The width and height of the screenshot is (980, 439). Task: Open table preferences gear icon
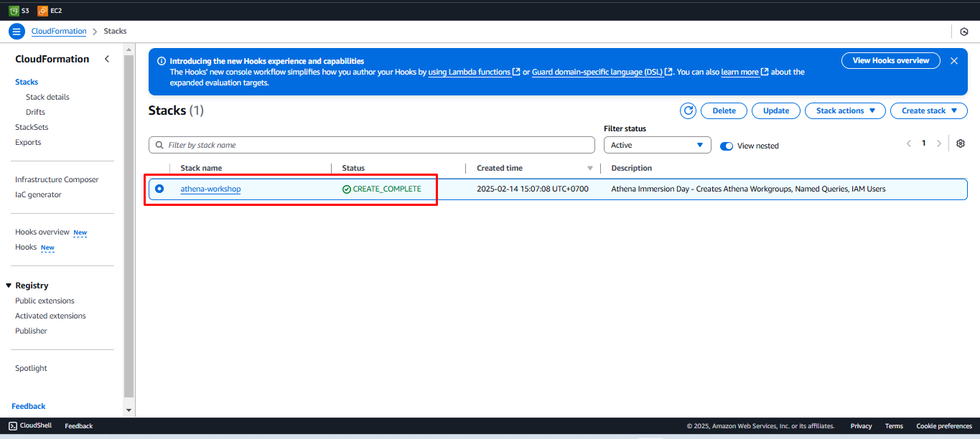click(961, 143)
